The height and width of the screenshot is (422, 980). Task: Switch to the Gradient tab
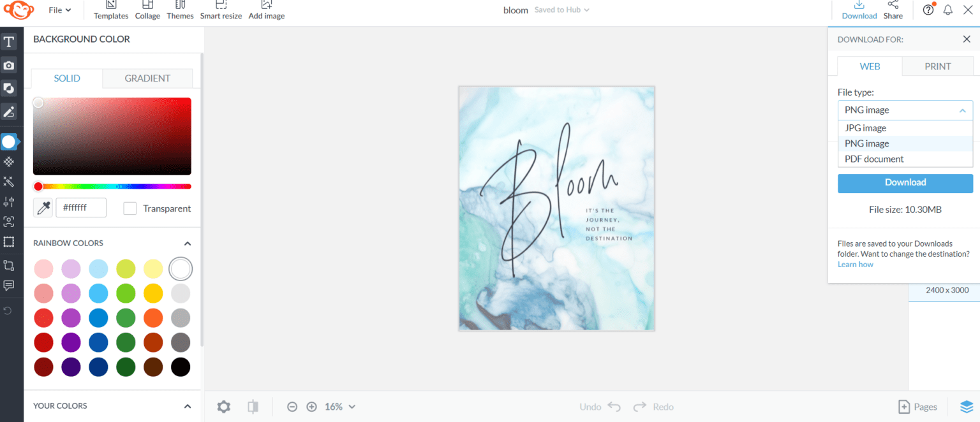(147, 78)
